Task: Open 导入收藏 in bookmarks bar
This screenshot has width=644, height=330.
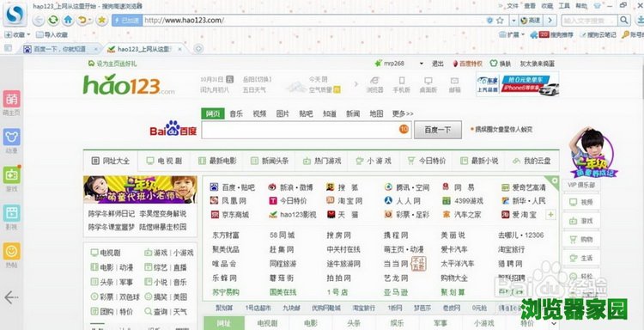Action: pos(52,35)
